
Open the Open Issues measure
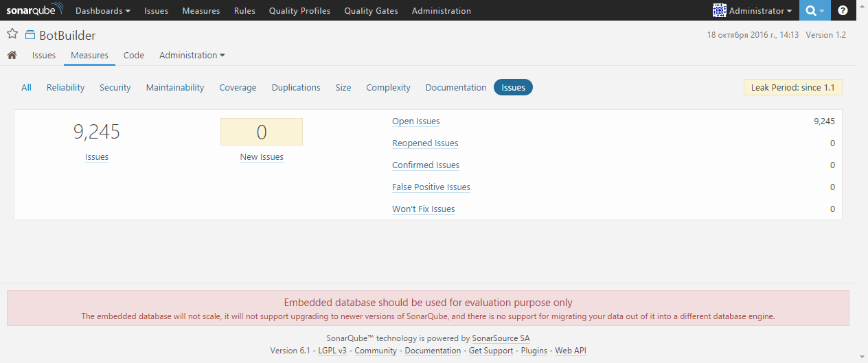[x=416, y=121]
